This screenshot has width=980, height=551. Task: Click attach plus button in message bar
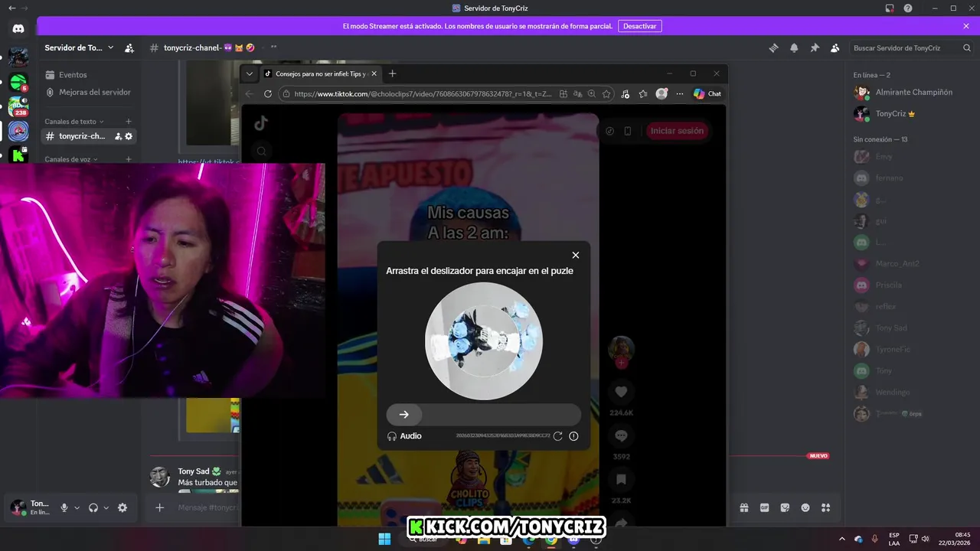pos(160,507)
